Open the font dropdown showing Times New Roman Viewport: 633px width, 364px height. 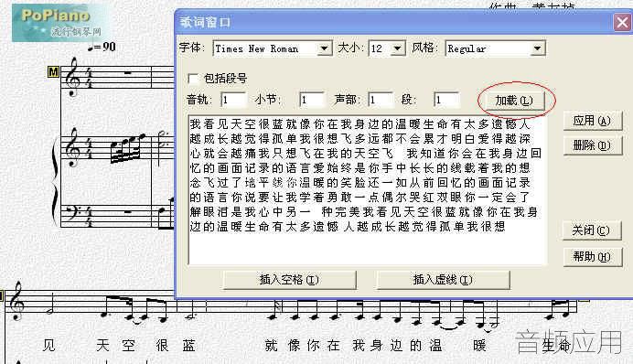pos(273,48)
